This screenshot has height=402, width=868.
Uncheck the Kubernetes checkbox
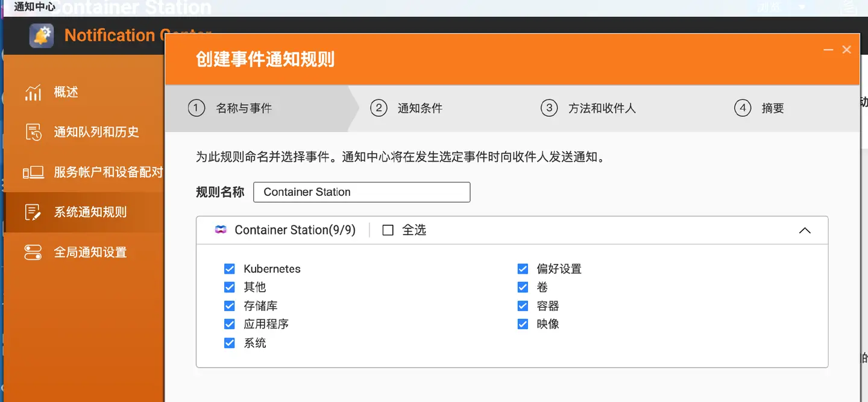(229, 269)
